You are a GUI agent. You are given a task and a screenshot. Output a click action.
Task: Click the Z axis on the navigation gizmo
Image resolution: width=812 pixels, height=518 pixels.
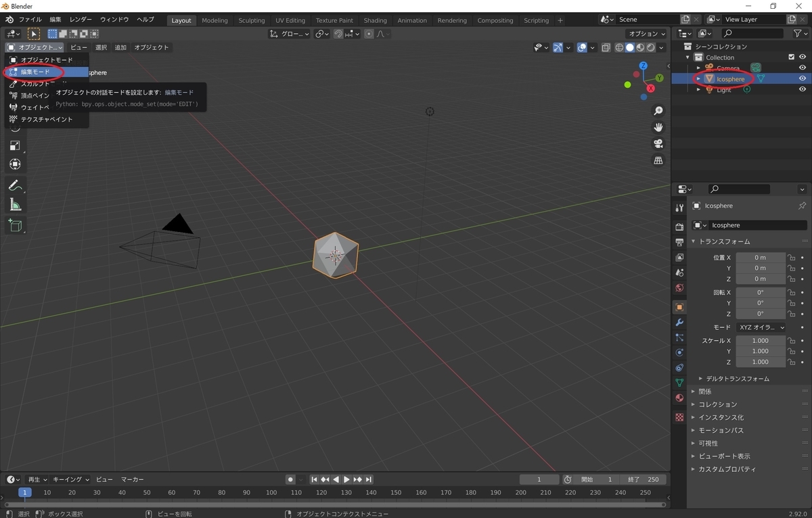tap(643, 66)
